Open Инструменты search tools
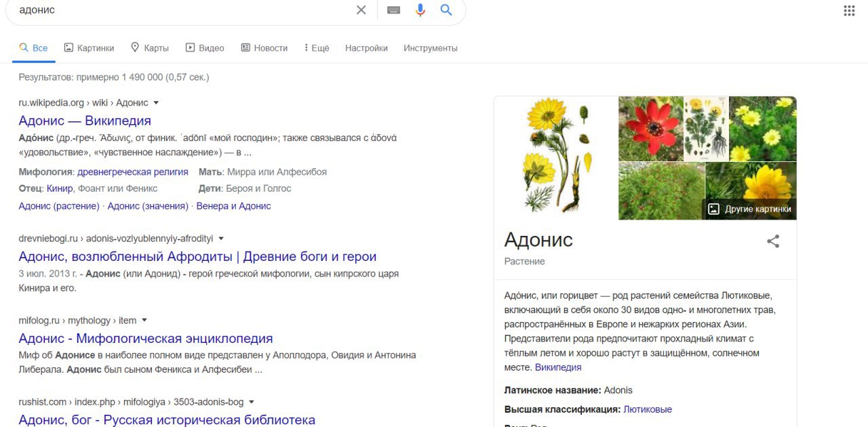 pyautogui.click(x=431, y=48)
